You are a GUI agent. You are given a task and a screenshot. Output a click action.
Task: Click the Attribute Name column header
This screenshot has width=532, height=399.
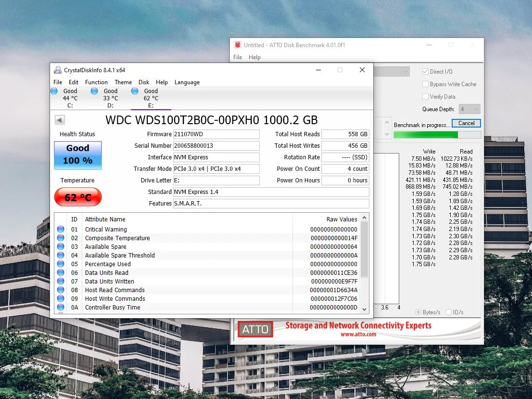pos(105,219)
